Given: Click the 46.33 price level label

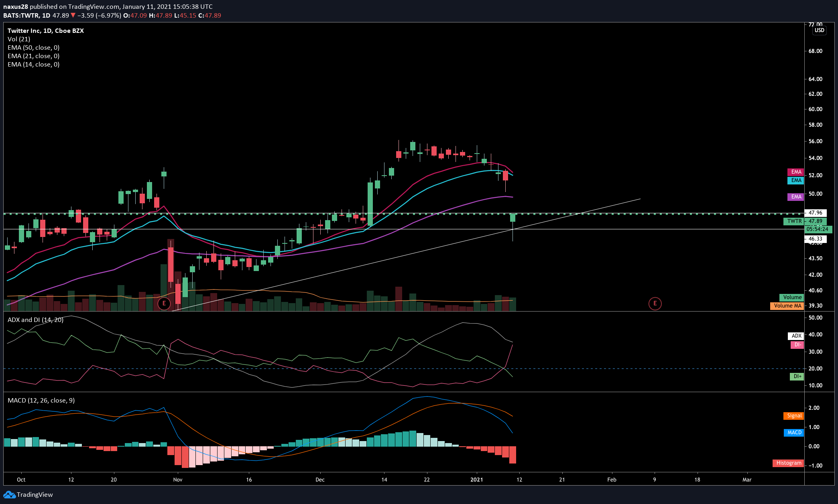Looking at the screenshot, I should coord(815,239).
